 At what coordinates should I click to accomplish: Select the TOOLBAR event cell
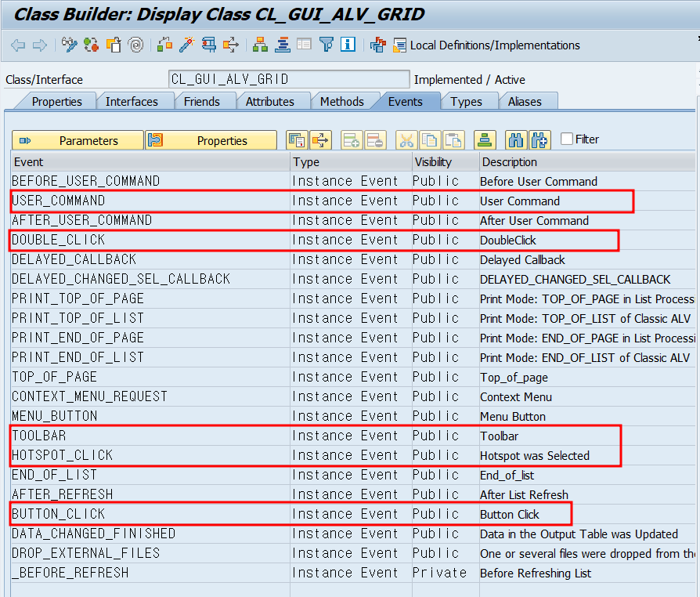[x=150, y=436]
